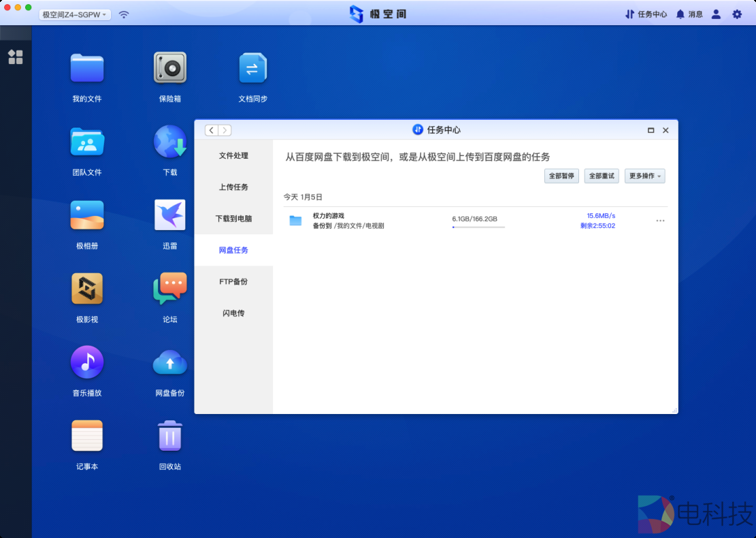Launch the 极影视 video app

(86, 288)
